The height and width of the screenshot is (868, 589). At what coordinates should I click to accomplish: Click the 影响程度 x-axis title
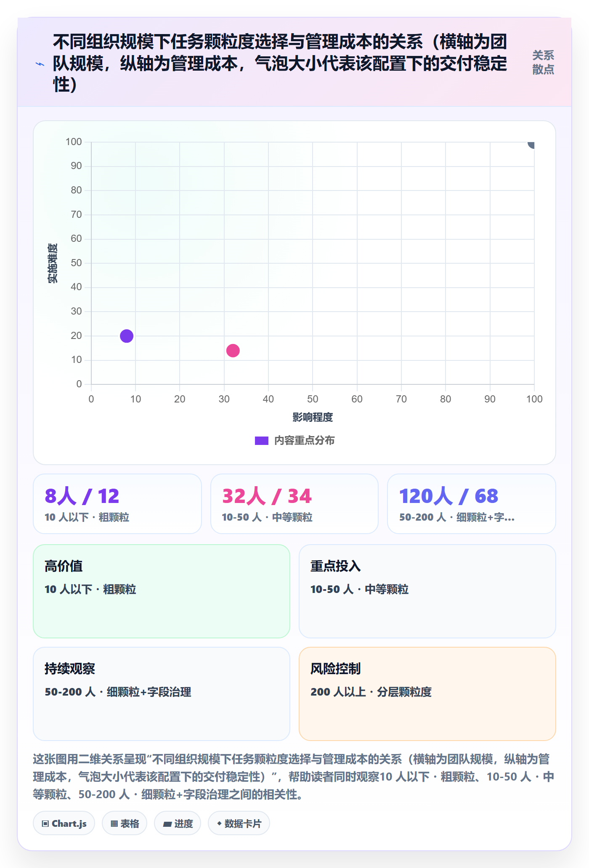pos(313,417)
